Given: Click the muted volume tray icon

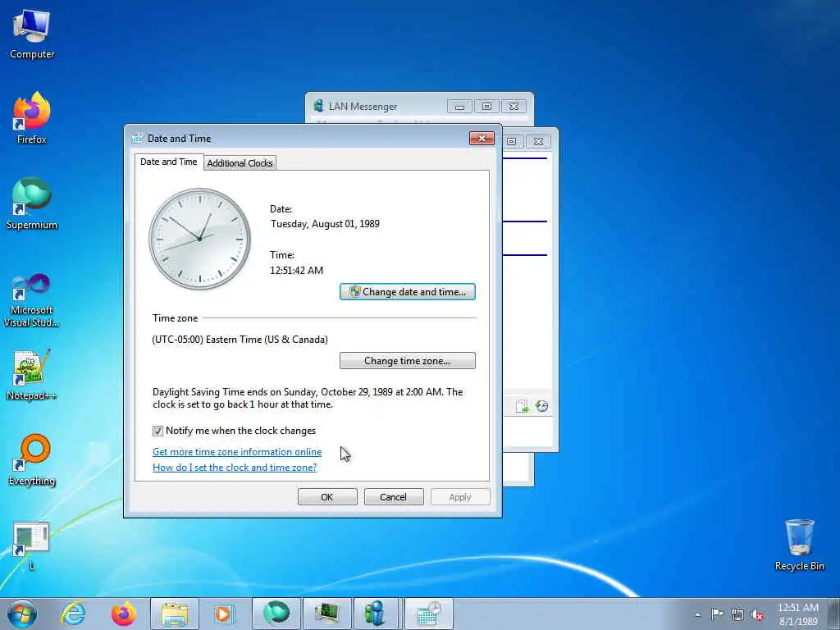Looking at the screenshot, I should pyautogui.click(x=757, y=614).
